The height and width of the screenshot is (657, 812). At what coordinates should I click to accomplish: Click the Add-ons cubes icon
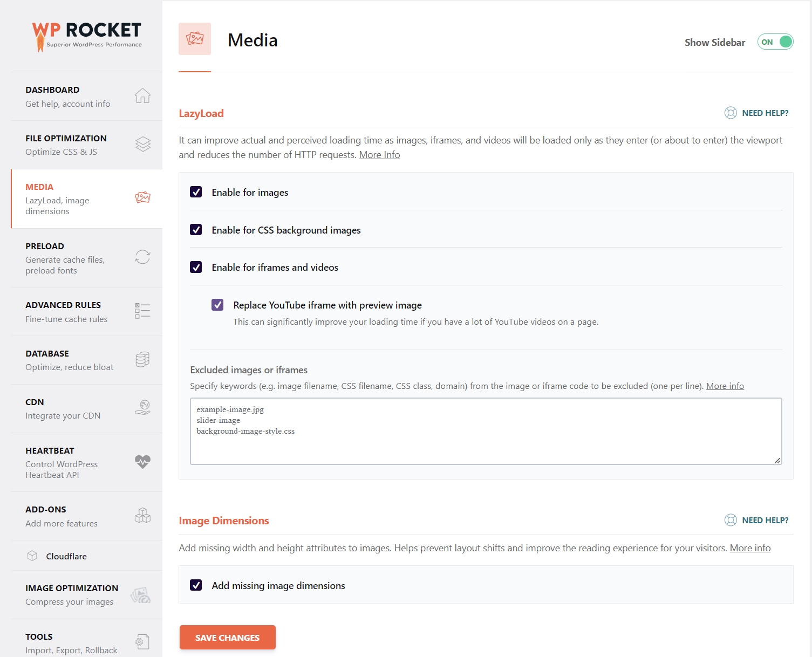pos(142,516)
